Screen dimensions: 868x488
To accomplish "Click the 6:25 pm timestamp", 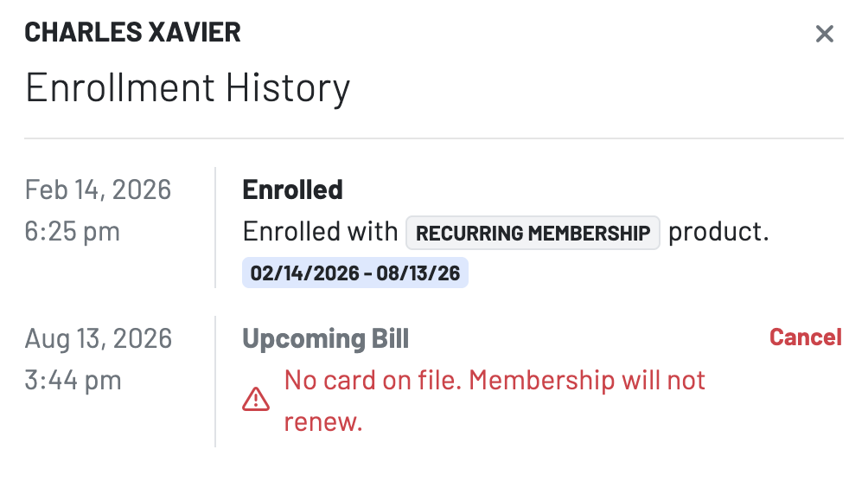I will coord(73,232).
